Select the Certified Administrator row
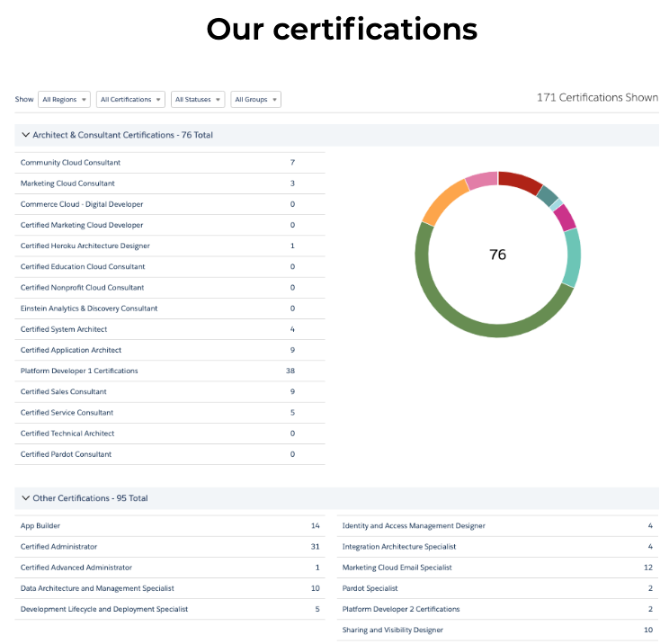Screen dimensions: 669x644 pos(170,547)
